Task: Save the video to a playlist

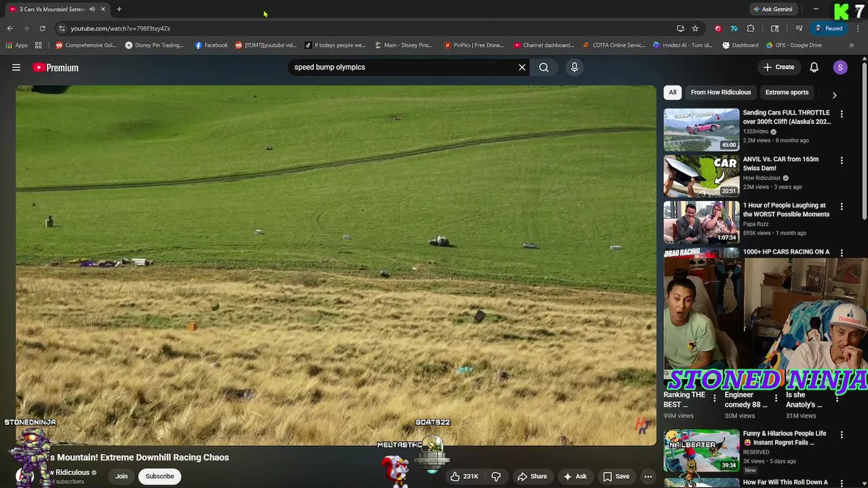Action: point(616,476)
